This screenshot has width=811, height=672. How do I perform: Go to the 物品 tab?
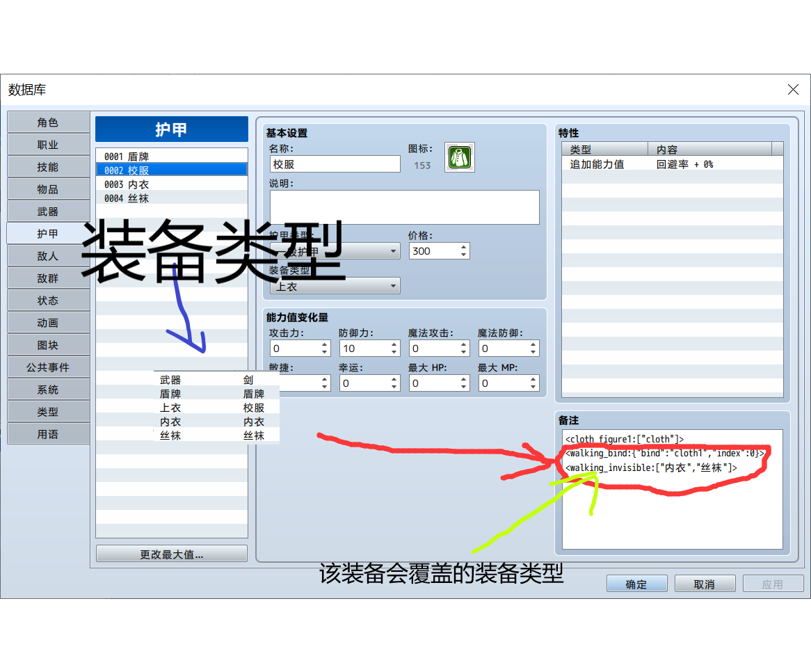point(48,189)
